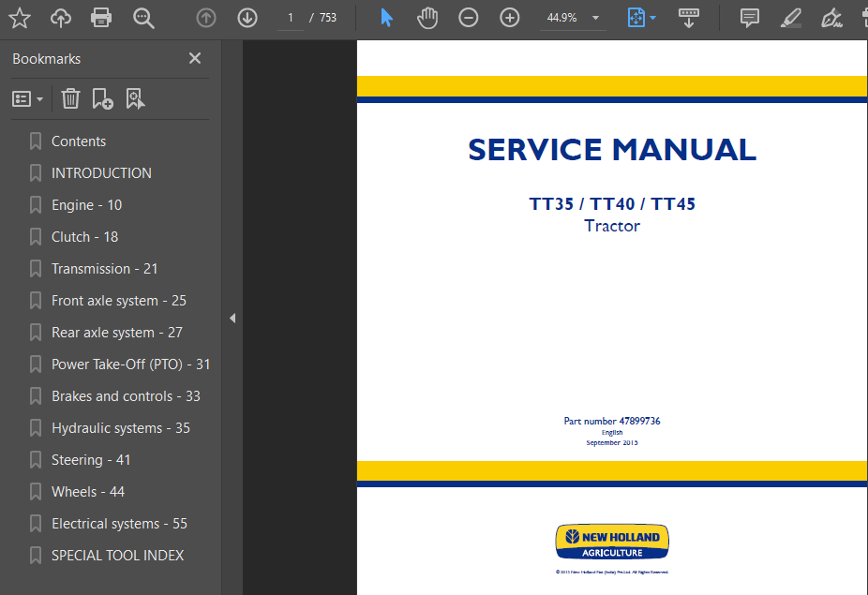Image resolution: width=868 pixels, height=595 pixels.
Task: Star this document as favorite
Action: (x=19, y=17)
